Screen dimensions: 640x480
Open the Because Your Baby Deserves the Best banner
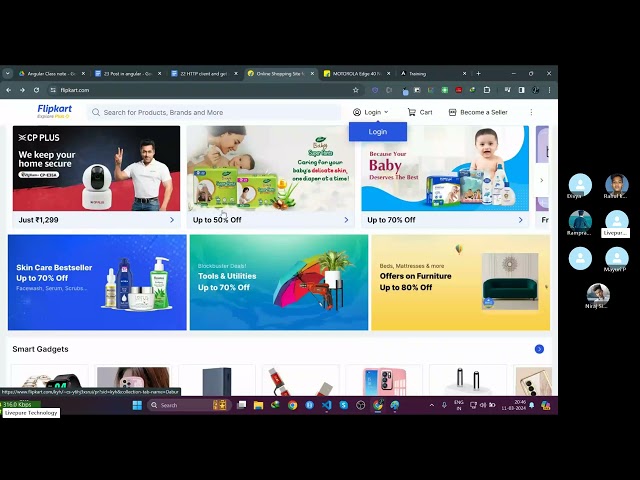click(445, 168)
